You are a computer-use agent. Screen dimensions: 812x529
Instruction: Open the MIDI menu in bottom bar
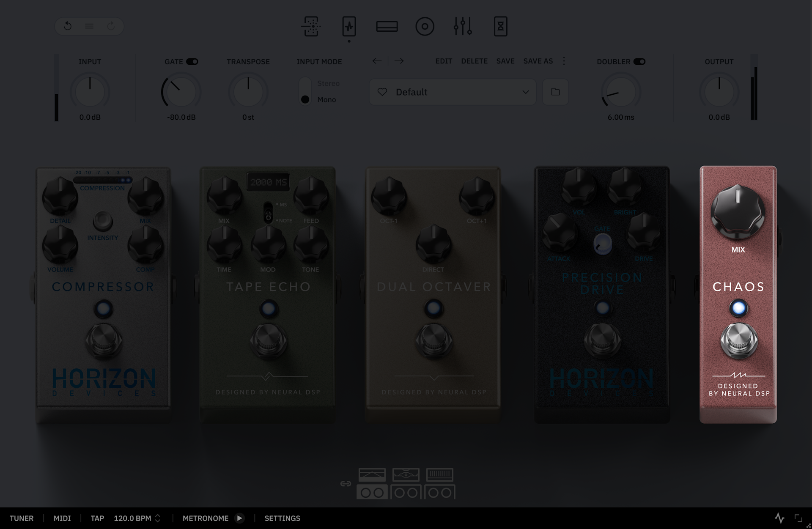click(62, 518)
